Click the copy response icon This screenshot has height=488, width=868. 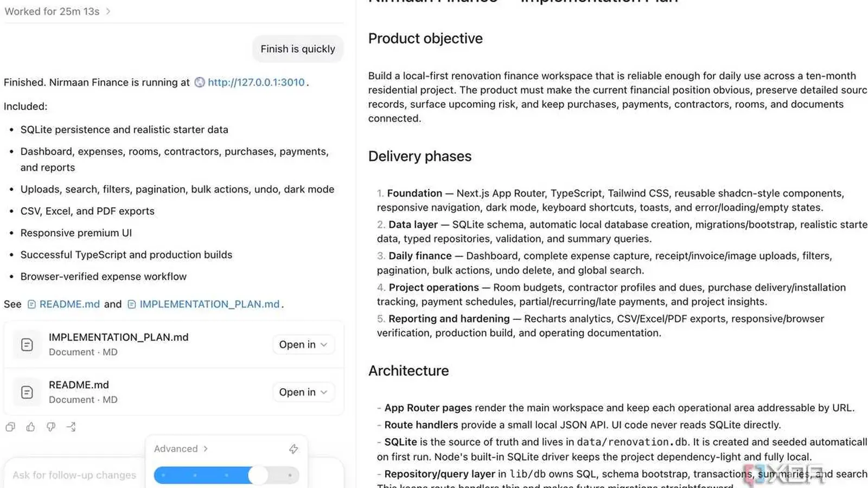tap(10, 427)
